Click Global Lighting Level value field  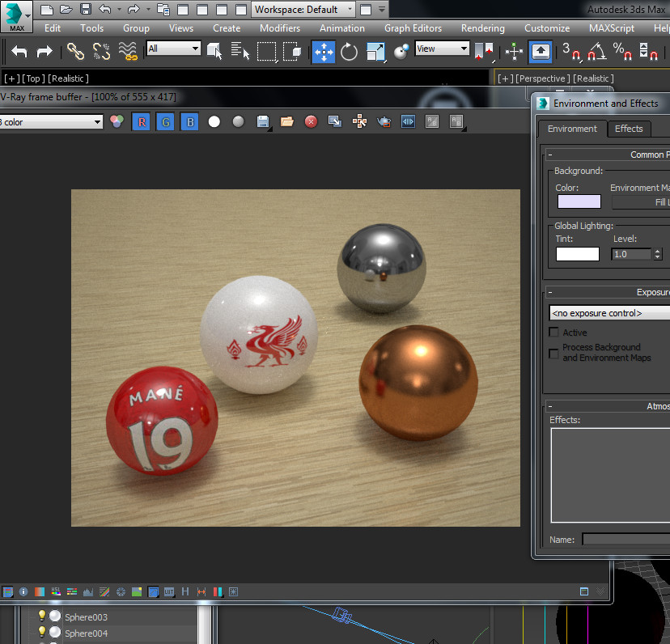631,254
